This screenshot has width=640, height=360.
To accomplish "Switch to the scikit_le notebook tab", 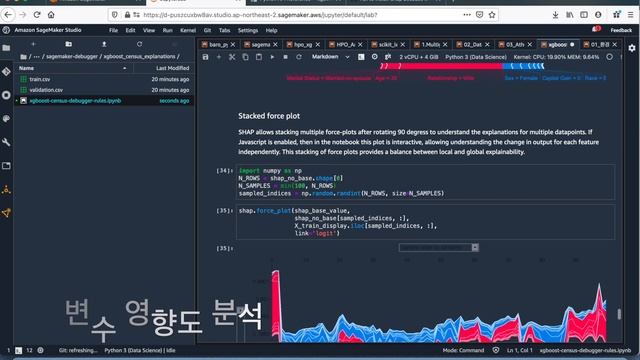I will point(388,44).
